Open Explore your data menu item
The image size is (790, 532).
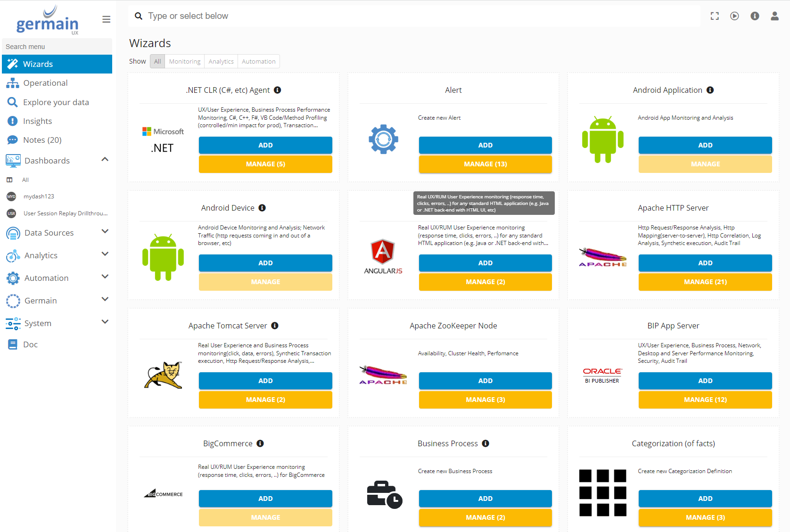(x=56, y=102)
